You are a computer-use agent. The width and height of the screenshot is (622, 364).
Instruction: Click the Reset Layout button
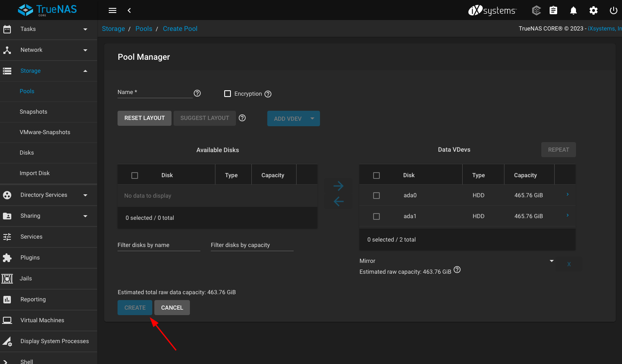pyautogui.click(x=144, y=118)
